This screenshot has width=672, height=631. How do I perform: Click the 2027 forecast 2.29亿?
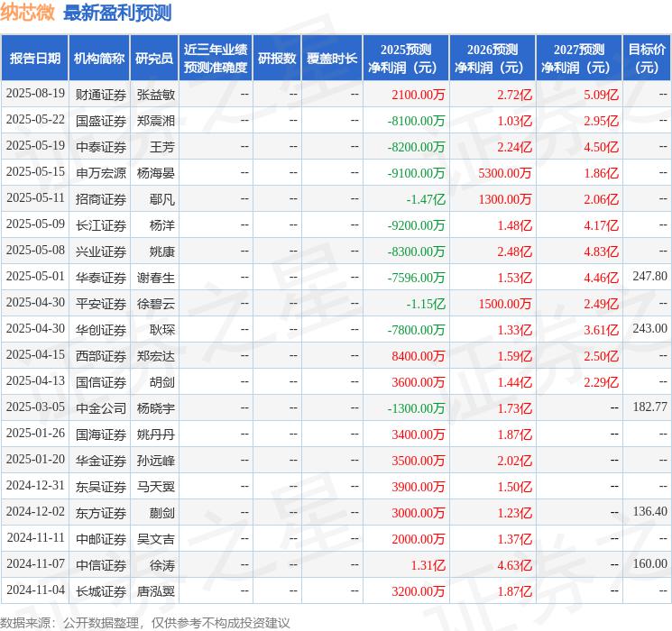point(601,382)
